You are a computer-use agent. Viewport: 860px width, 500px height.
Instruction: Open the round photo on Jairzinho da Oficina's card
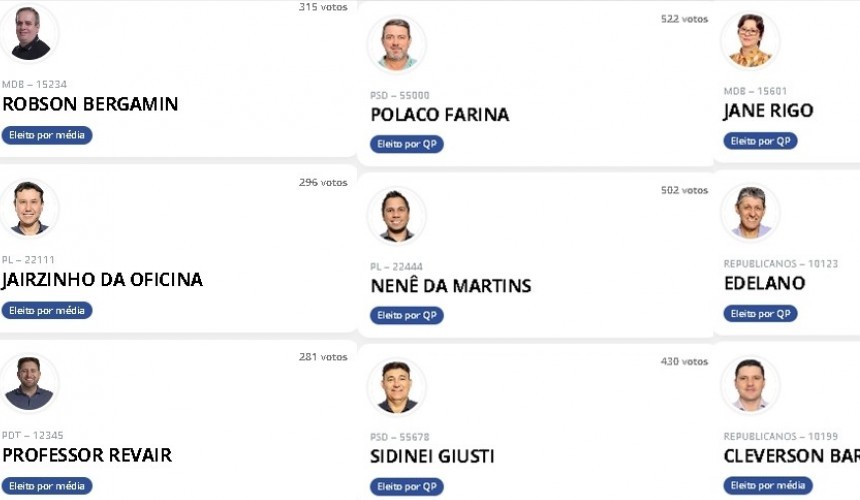coord(30,208)
